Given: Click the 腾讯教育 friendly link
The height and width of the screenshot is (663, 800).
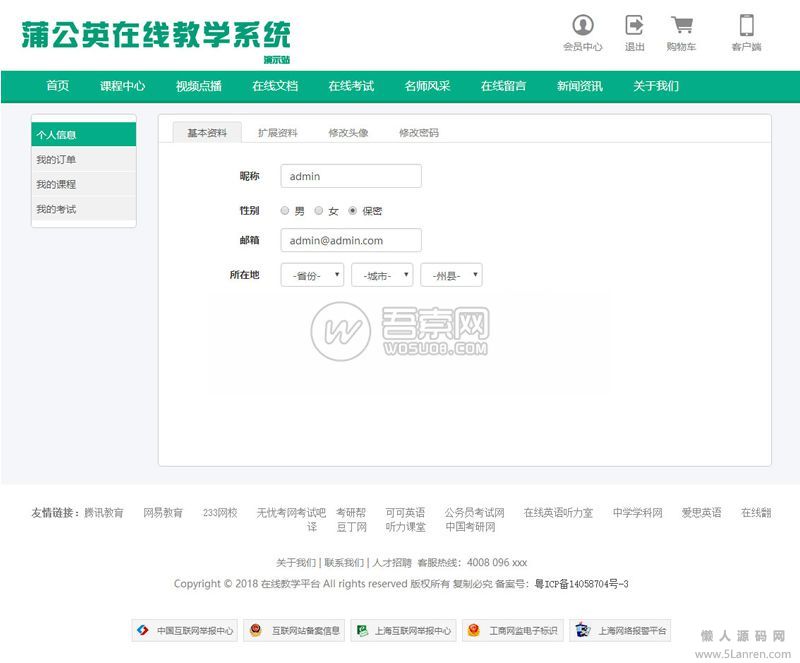Looking at the screenshot, I should click(x=104, y=513).
